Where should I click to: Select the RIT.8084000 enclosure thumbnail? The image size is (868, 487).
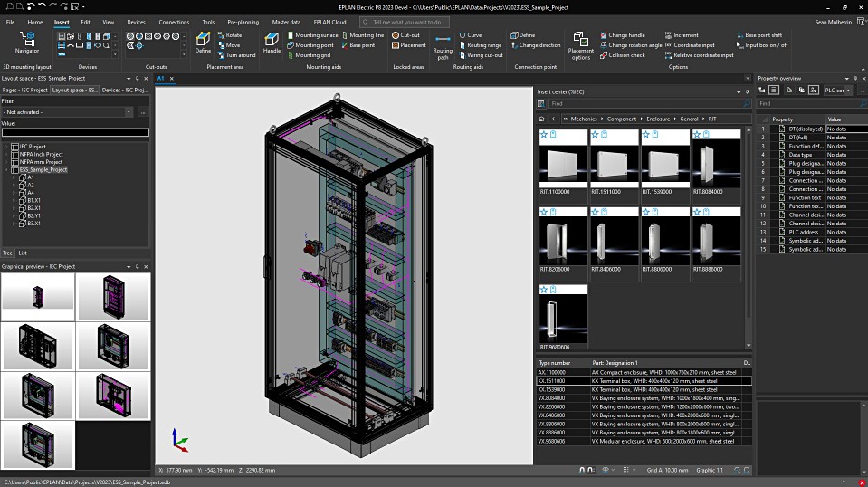[x=716, y=164]
